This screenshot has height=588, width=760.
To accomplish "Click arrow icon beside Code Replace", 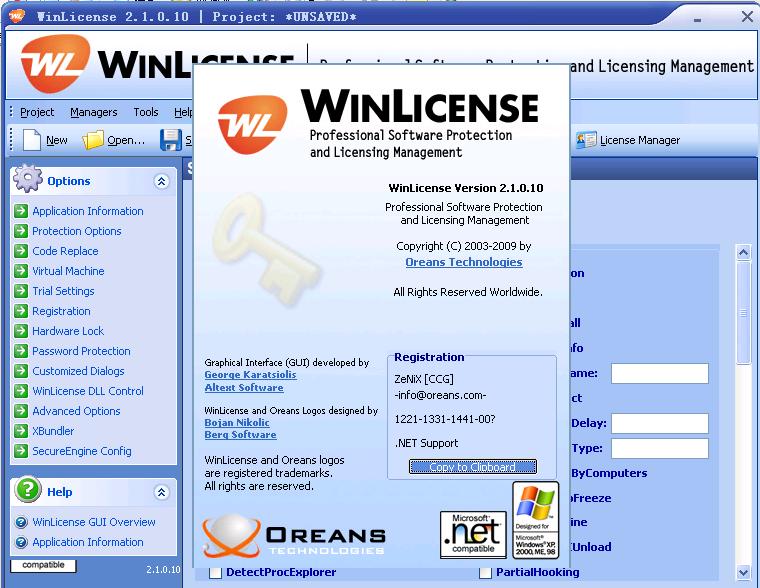I will coord(21,251).
